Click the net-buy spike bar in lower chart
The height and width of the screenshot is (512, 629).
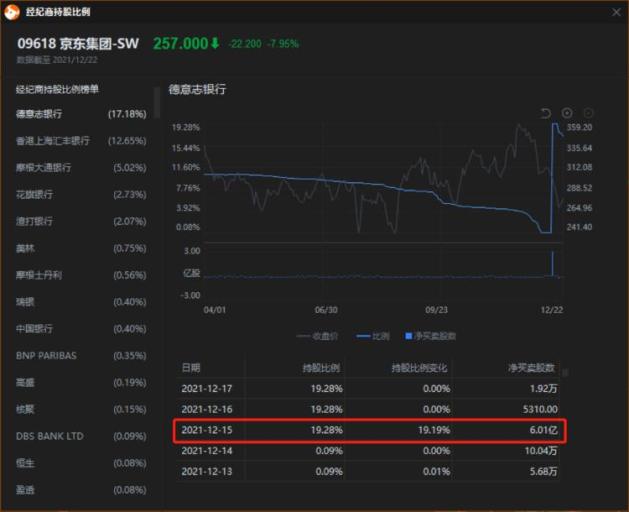click(553, 264)
